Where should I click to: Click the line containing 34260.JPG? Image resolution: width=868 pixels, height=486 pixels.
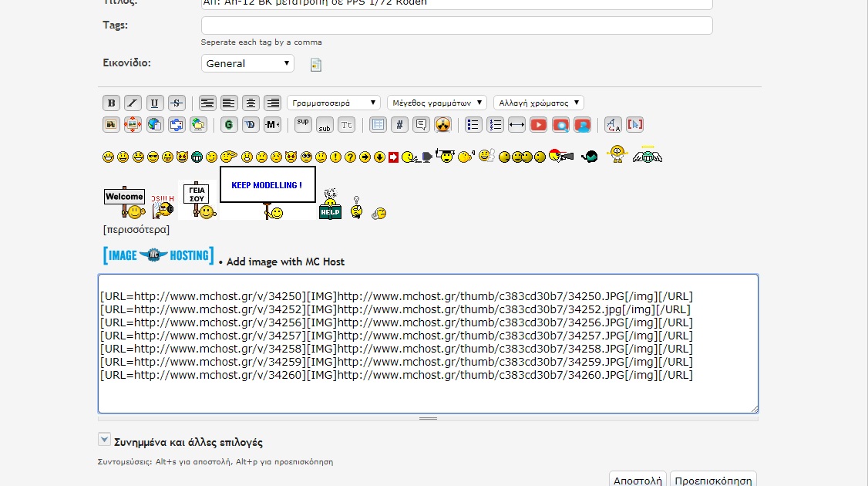396,375
